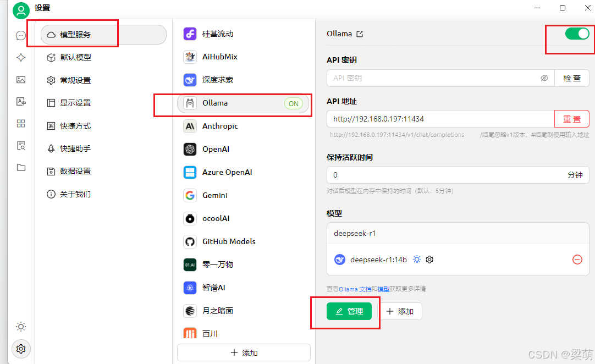Open settings gear for deepseek-r1:14b
This screenshot has width=595, height=364.
[429, 260]
